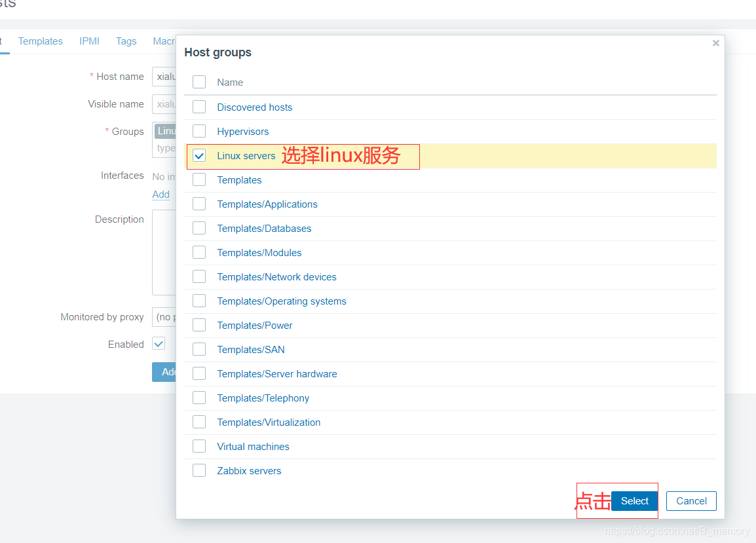Check the Templates/Applications checkbox
The width and height of the screenshot is (756, 543).
[x=199, y=204]
